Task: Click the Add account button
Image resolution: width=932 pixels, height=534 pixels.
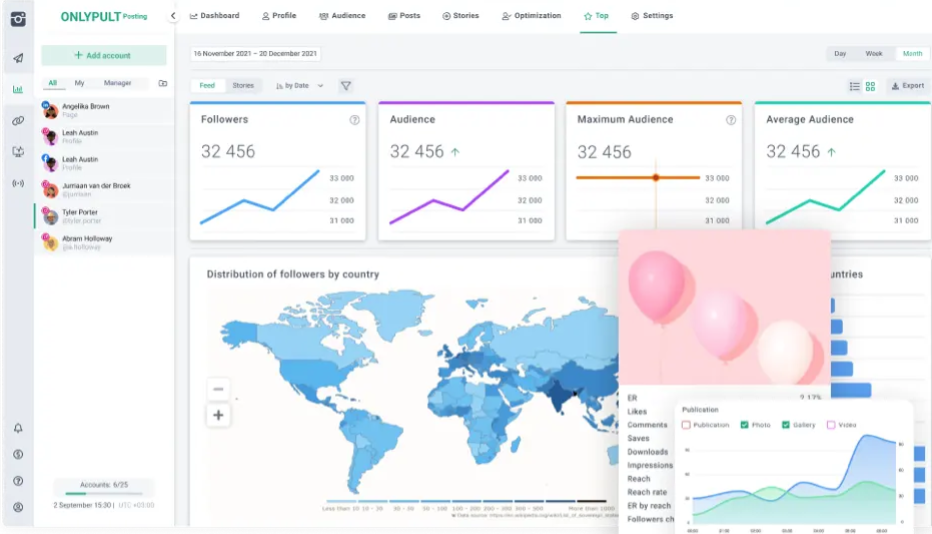Action: point(104,55)
